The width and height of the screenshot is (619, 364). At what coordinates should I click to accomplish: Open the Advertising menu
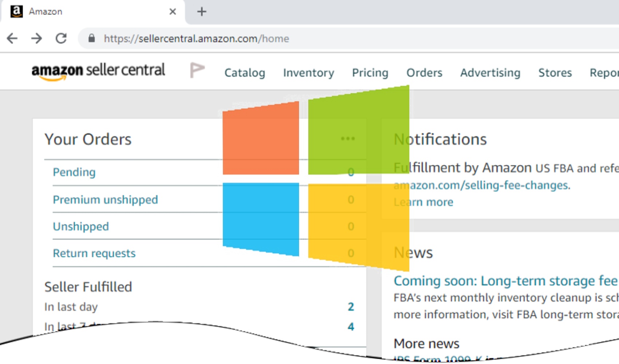tap(490, 73)
